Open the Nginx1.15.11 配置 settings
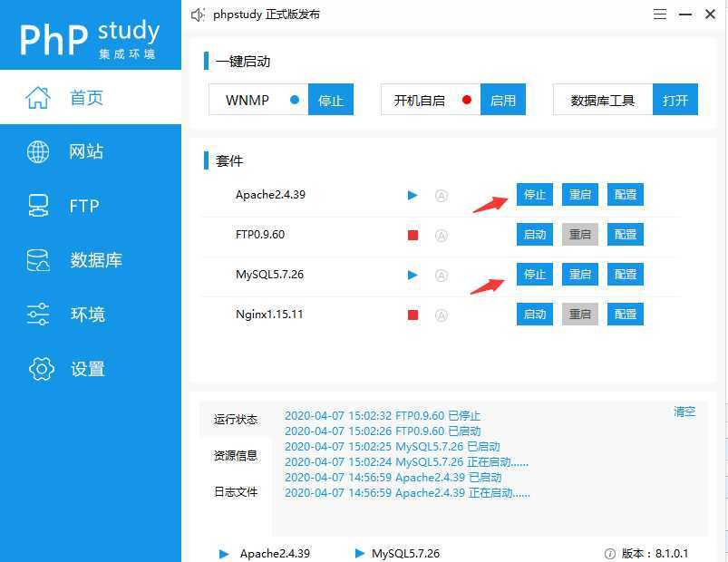This screenshot has height=562, width=728. (x=626, y=315)
